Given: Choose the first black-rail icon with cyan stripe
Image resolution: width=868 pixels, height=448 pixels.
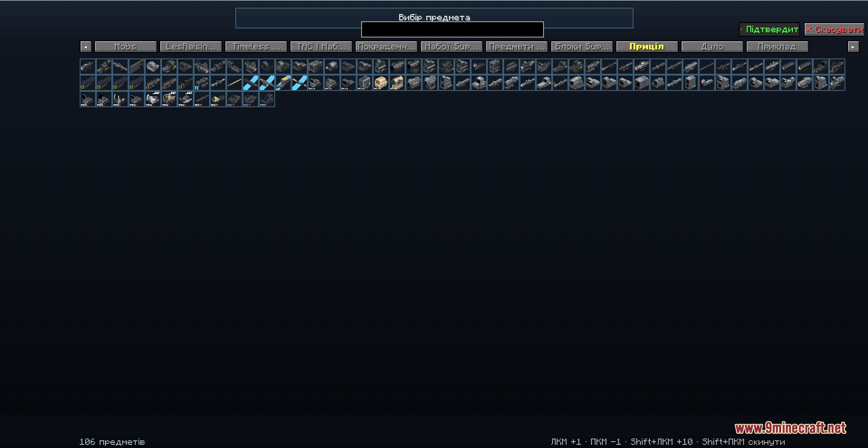Looking at the screenshot, I should [251, 83].
